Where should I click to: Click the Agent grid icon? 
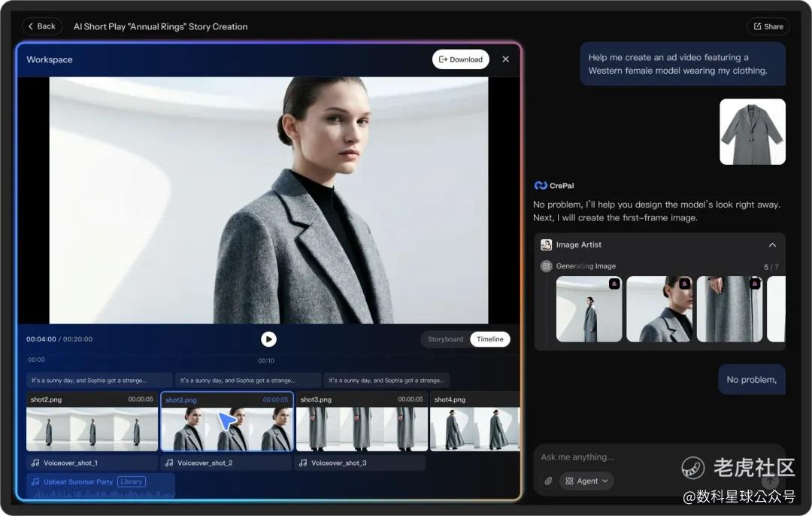pos(569,481)
